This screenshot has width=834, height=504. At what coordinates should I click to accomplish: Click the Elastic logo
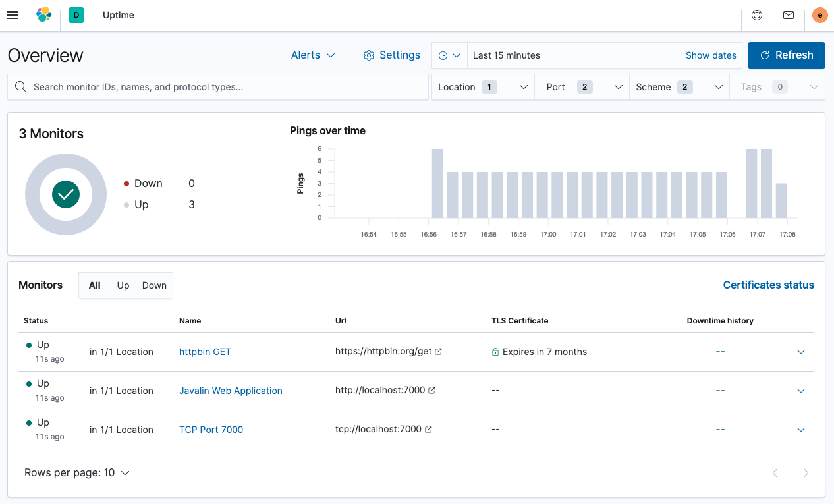[43, 15]
